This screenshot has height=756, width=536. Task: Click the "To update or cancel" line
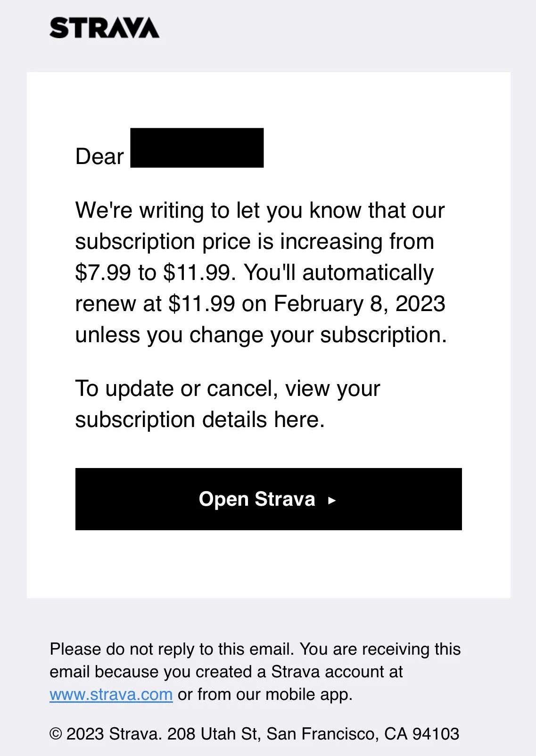(x=227, y=388)
